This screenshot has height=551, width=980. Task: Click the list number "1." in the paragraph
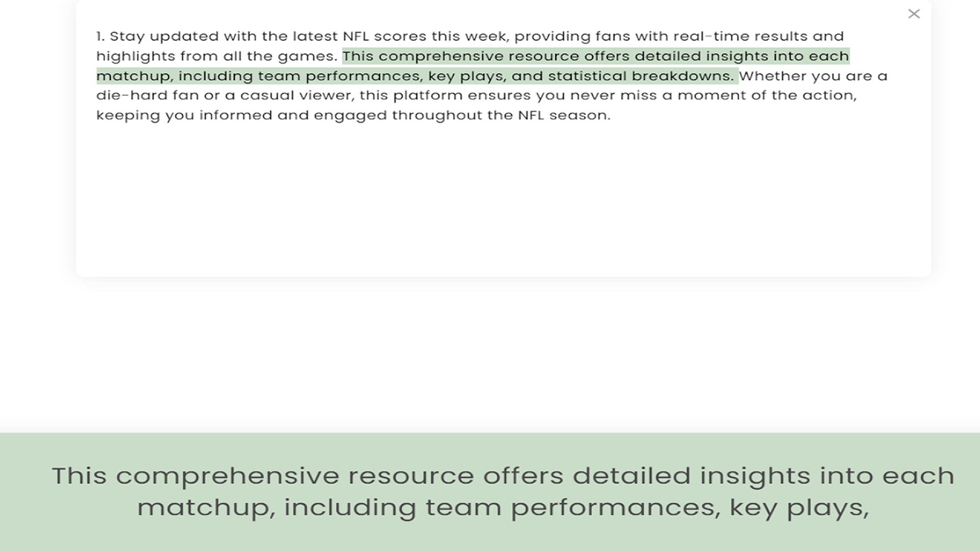pyautogui.click(x=101, y=37)
